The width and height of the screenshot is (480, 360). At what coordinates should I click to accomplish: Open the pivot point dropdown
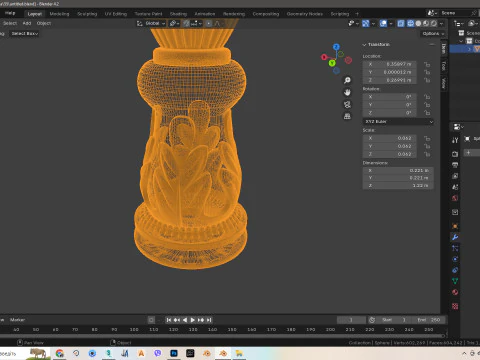174,23
